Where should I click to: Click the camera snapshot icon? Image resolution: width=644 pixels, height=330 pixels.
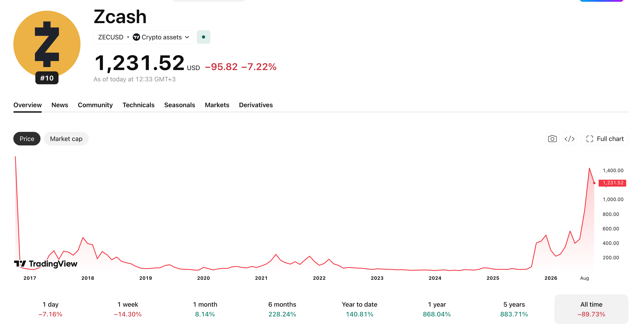point(552,139)
